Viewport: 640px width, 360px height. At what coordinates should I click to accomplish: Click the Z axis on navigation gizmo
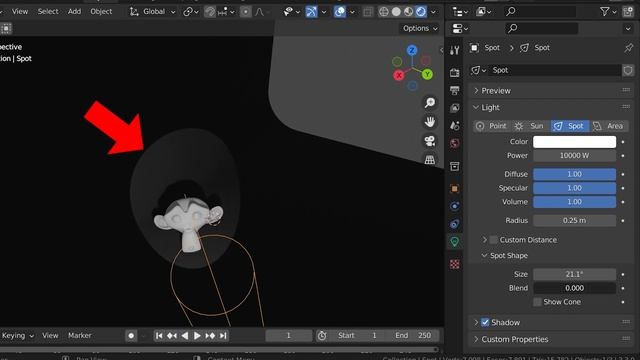click(x=412, y=50)
